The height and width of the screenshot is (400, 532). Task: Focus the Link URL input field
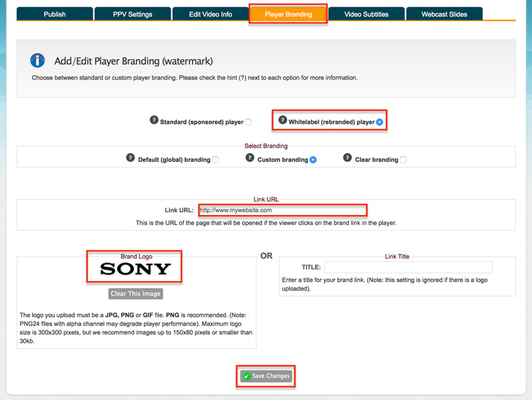[x=283, y=211]
